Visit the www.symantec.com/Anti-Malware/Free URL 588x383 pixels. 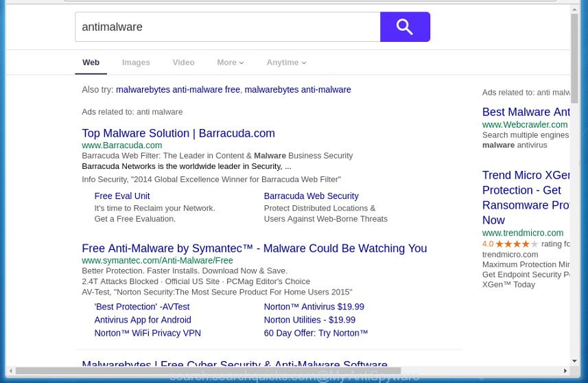(157, 260)
